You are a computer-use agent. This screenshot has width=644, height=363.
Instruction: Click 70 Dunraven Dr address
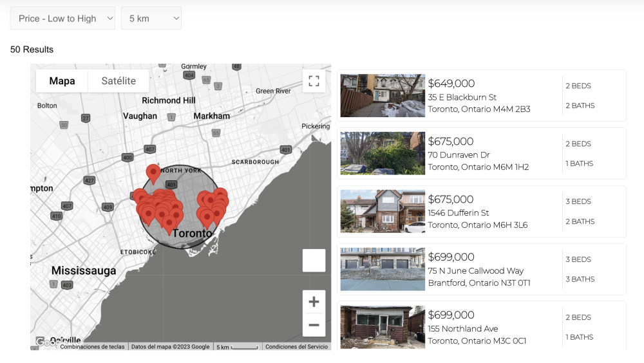click(459, 155)
